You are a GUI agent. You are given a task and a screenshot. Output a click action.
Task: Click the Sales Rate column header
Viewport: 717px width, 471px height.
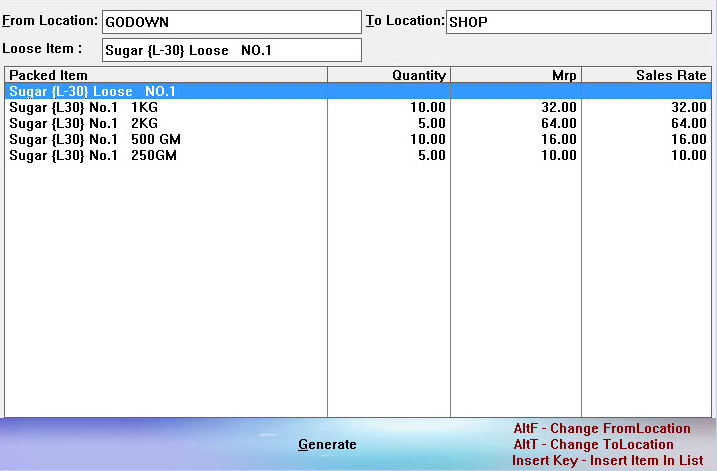tap(647, 75)
